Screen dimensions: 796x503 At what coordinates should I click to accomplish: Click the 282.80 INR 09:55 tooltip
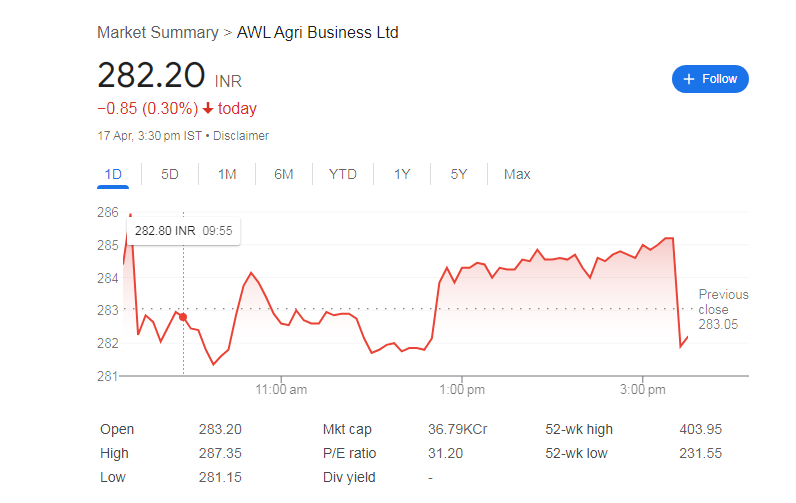[183, 231]
